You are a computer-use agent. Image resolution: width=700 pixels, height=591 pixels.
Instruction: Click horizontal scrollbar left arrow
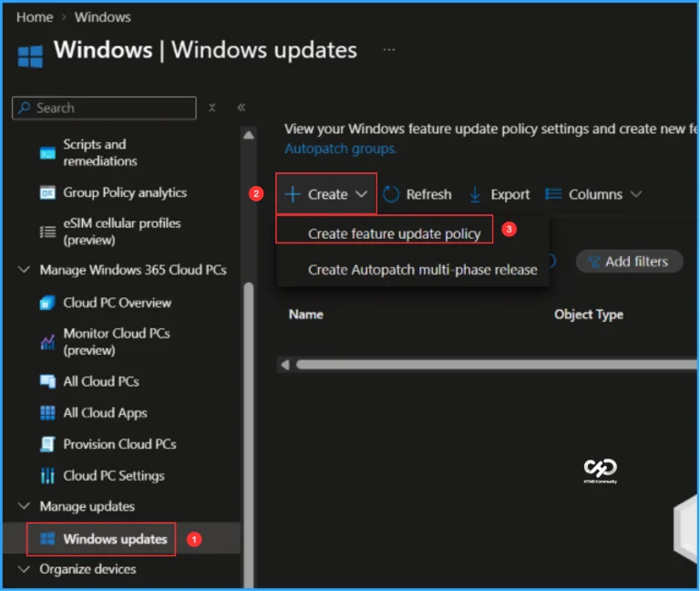[x=285, y=365]
